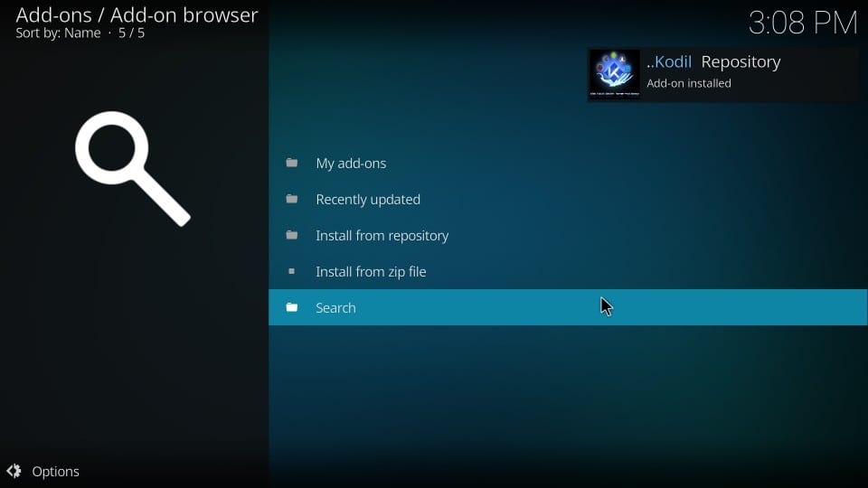
Task: Click the Kodil Repository notification thumbnail
Action: [615, 73]
